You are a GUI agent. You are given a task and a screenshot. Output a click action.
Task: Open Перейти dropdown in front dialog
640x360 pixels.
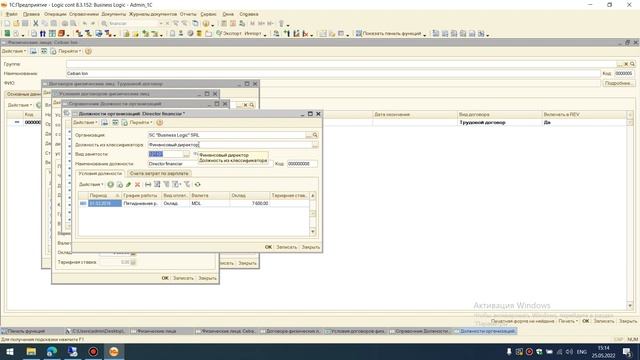[x=141, y=122]
